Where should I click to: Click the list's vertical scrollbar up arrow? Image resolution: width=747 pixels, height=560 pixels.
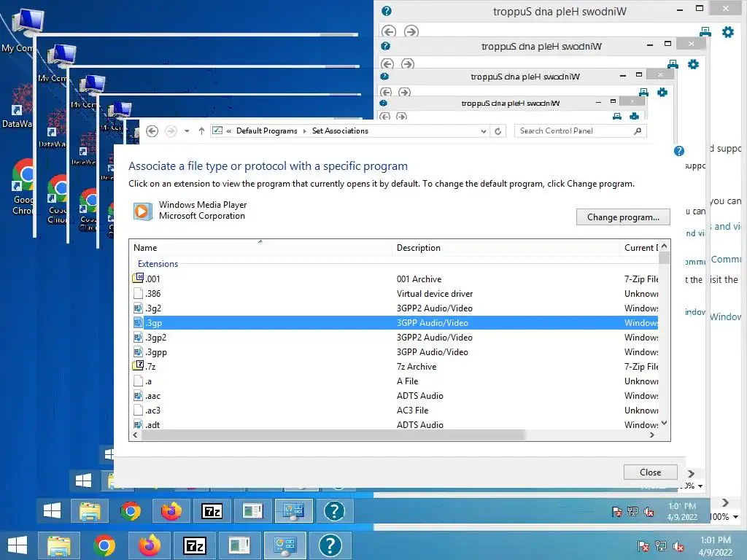(x=664, y=246)
